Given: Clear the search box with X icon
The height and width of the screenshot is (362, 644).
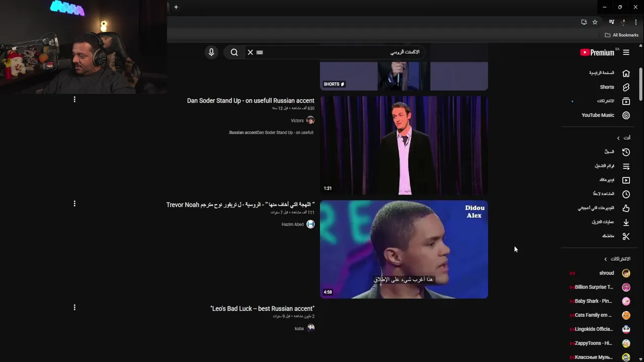Looking at the screenshot, I should (x=250, y=52).
